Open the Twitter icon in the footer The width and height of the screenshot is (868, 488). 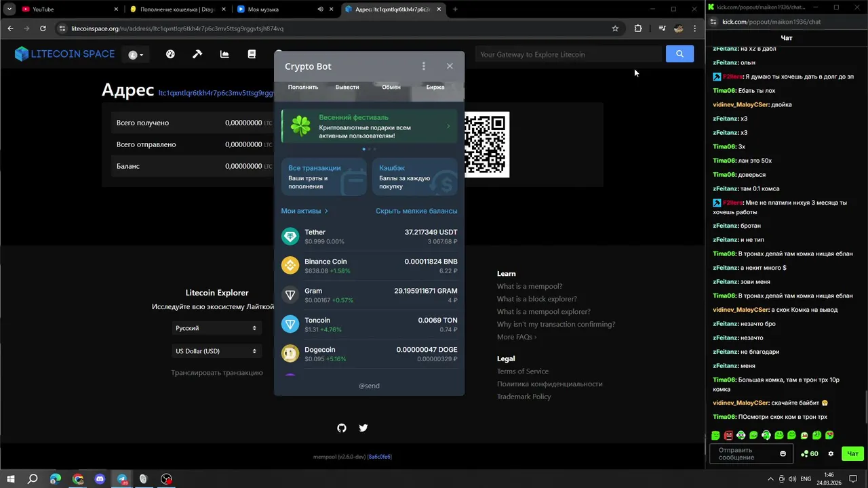coord(363,428)
